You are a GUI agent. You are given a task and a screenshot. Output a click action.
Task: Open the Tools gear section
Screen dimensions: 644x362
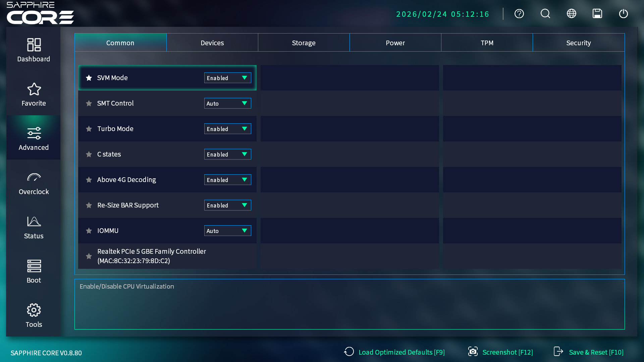pos(34,316)
